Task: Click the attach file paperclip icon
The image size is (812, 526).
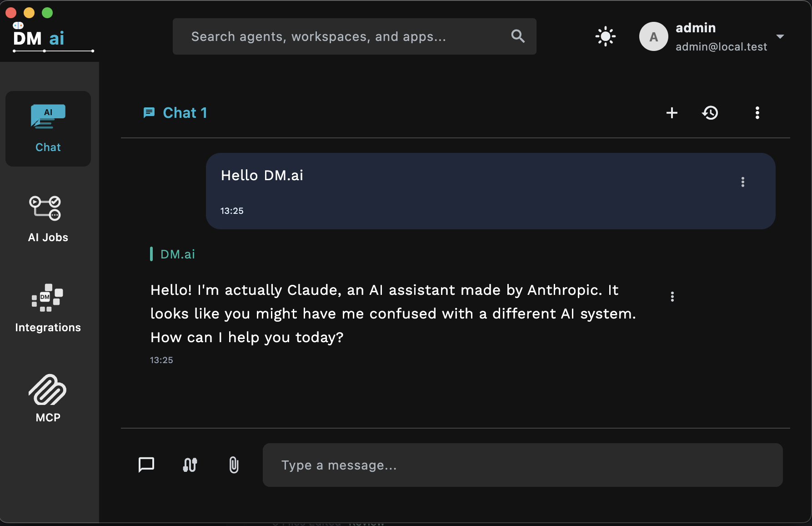Action: click(x=234, y=465)
